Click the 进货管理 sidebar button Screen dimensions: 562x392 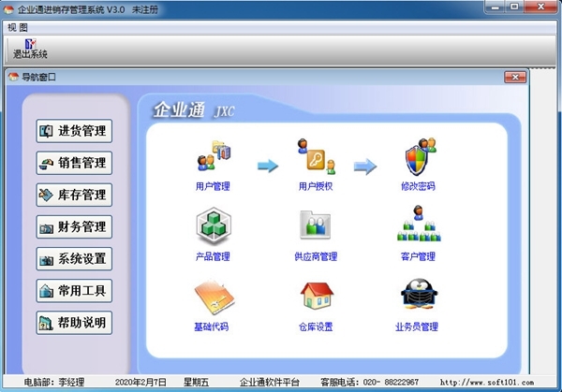point(74,131)
